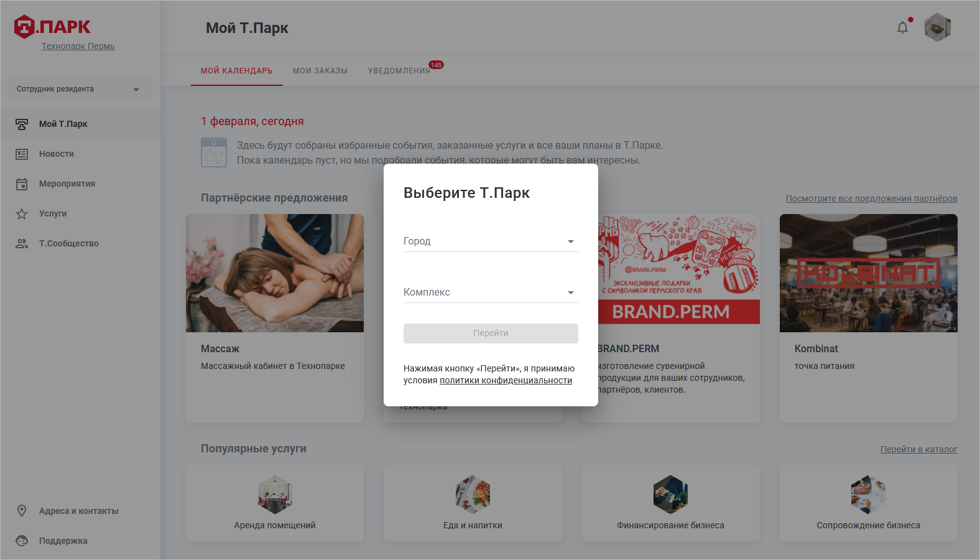Click the Т.ПАРК logo
The width and height of the screenshot is (980, 560).
52,27
